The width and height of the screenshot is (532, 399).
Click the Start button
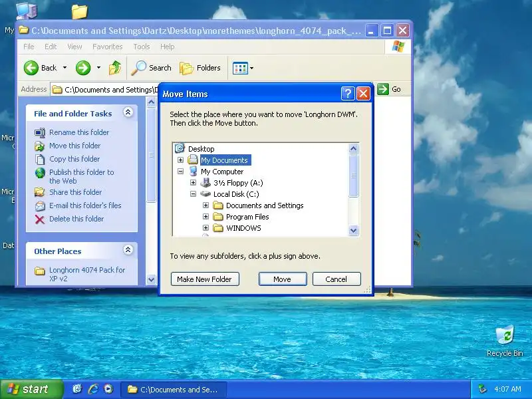[x=31, y=389]
